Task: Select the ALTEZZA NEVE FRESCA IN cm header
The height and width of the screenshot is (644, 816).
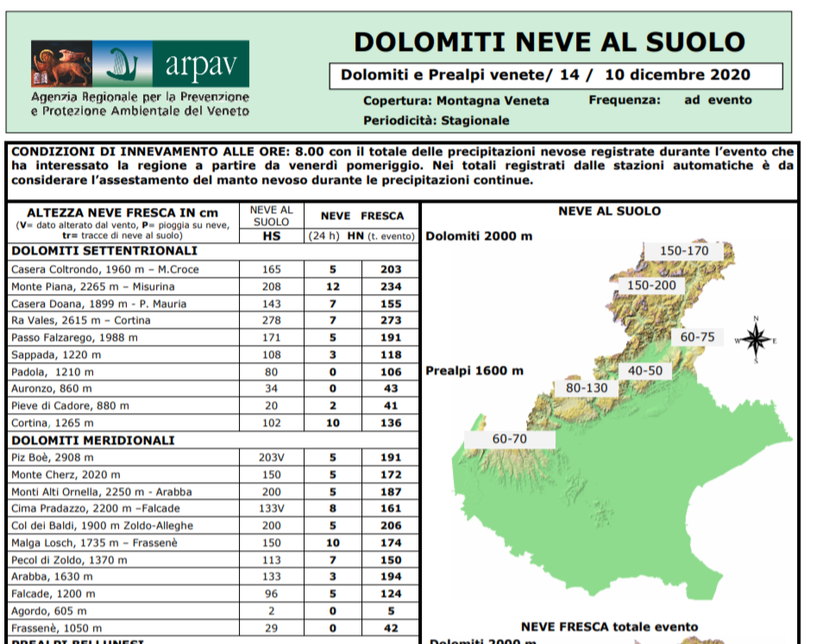Action: (122, 213)
